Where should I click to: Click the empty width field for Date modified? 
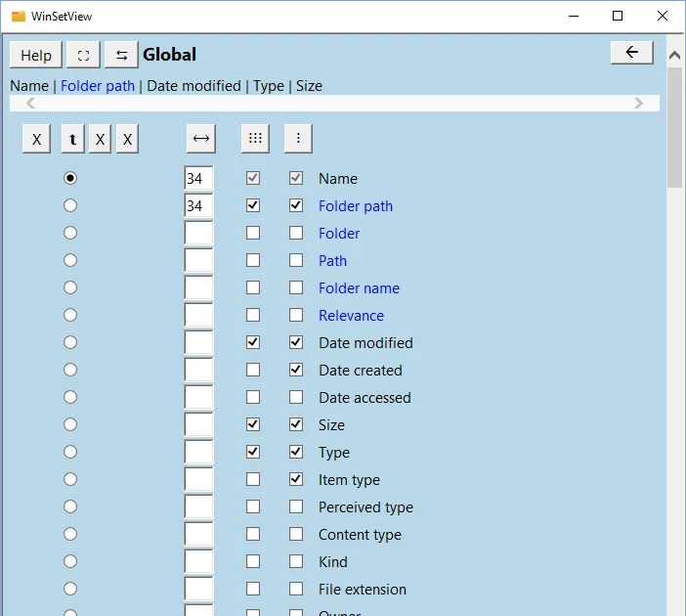coord(198,342)
